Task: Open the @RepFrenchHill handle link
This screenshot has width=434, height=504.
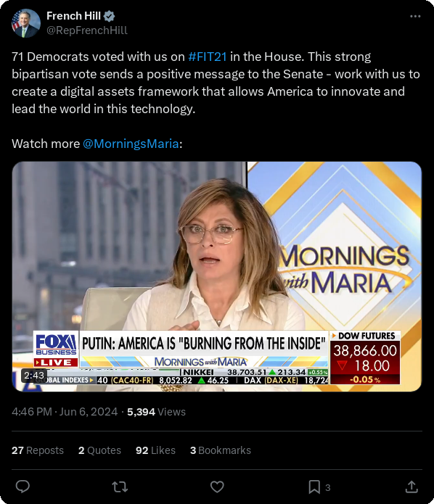Action: click(87, 30)
